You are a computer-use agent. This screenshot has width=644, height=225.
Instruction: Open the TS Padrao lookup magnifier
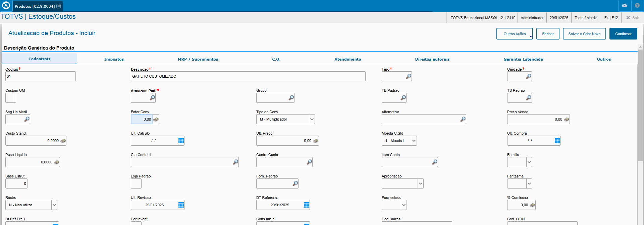click(x=529, y=98)
